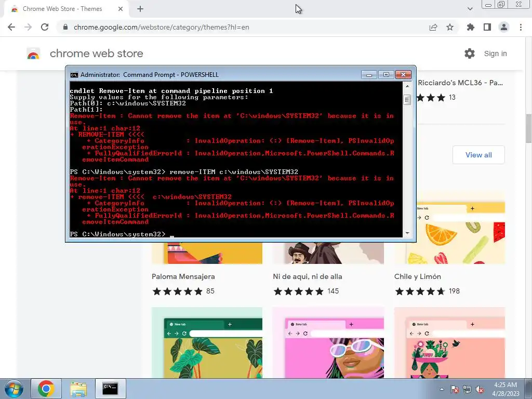This screenshot has height=399, width=532.
Task: Open the Ricciardo's MCL36 theme title
Action: (460, 83)
